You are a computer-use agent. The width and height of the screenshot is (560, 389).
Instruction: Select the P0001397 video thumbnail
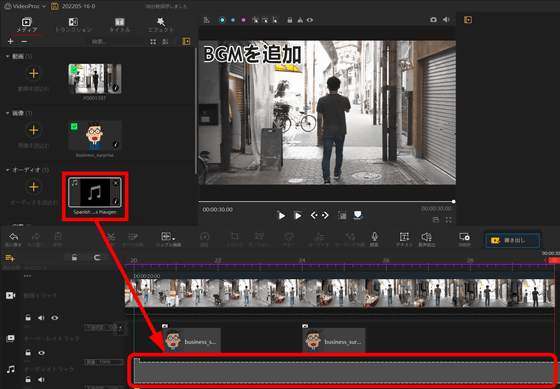tap(95, 79)
